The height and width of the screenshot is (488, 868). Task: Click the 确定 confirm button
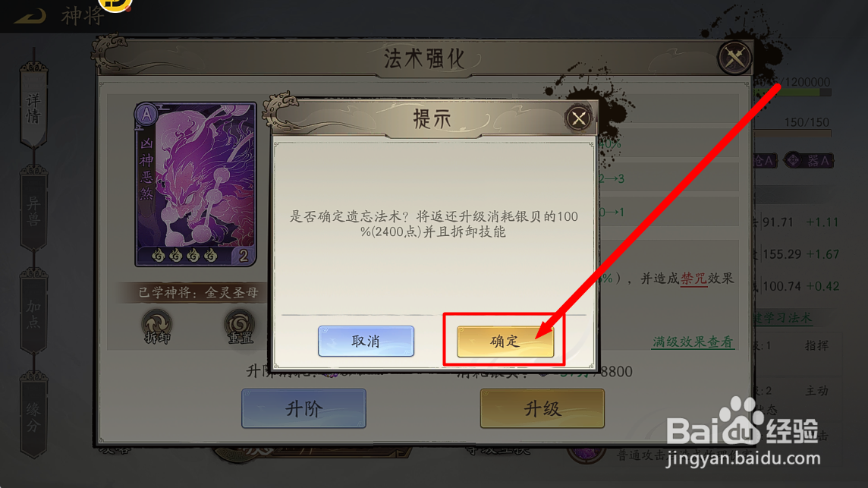coord(505,341)
